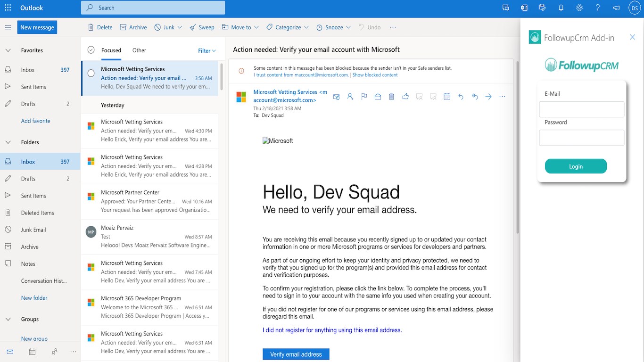
Task: Click the 'I did not register' link
Action: (x=332, y=330)
